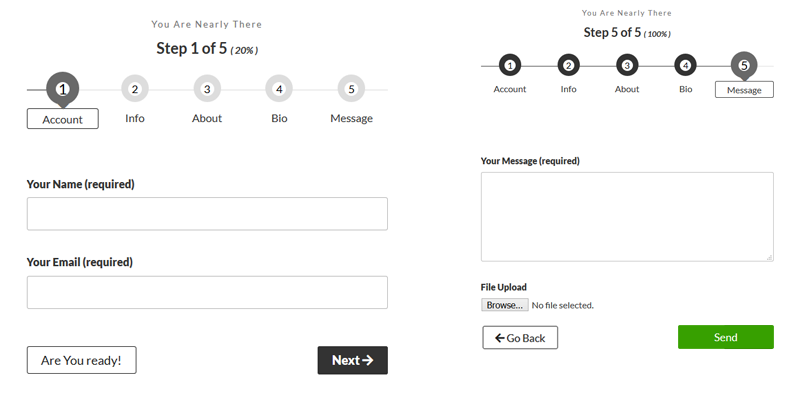This screenshot has width=800, height=400.
Task: Click the Are You ready! button
Action: point(81,360)
